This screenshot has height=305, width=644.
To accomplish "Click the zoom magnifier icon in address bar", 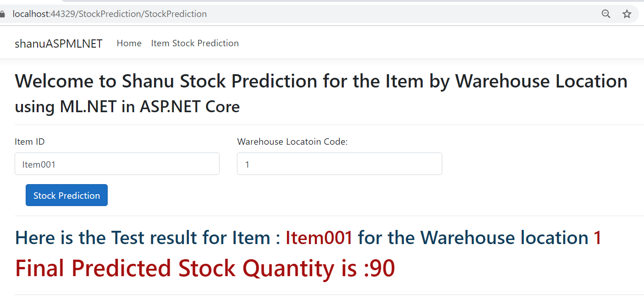I will coord(606,14).
